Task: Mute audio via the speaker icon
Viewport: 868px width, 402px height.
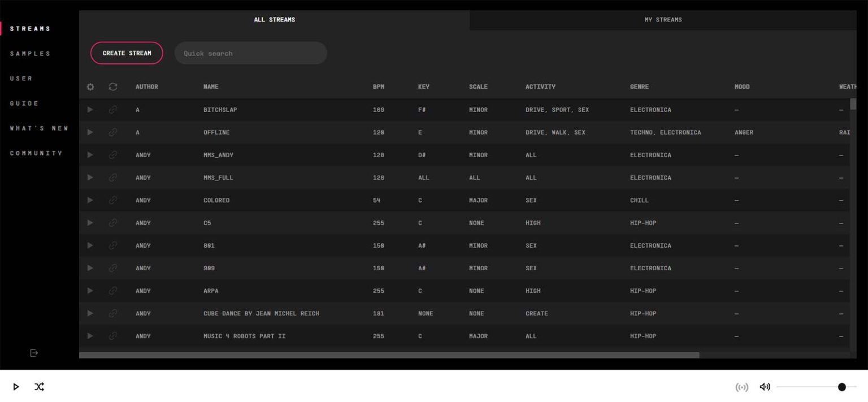Action: [765, 387]
